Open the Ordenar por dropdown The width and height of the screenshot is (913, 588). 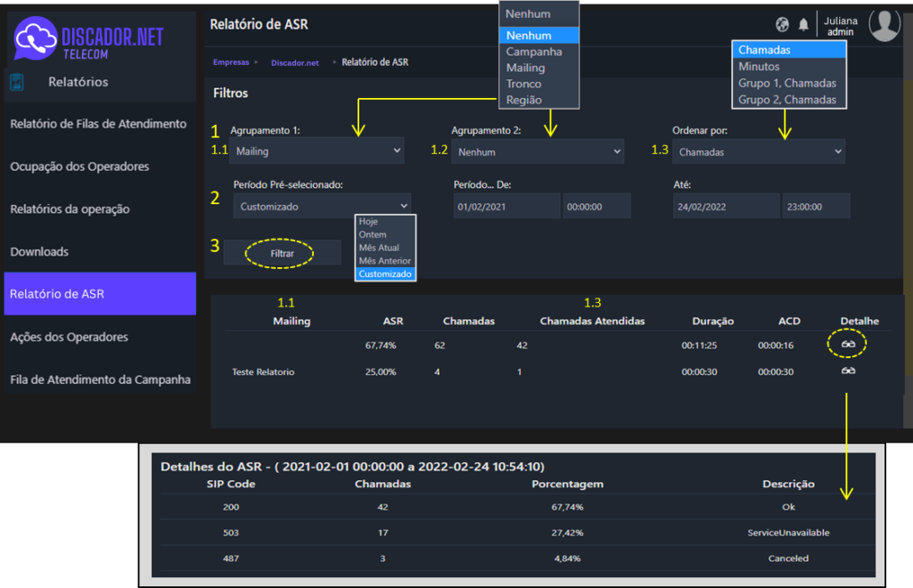click(759, 151)
